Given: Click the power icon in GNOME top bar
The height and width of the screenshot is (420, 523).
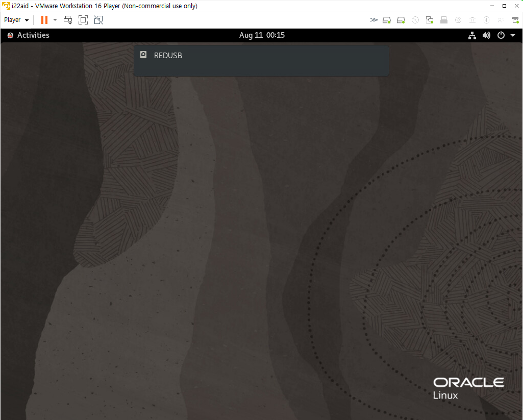Looking at the screenshot, I should coord(501,35).
